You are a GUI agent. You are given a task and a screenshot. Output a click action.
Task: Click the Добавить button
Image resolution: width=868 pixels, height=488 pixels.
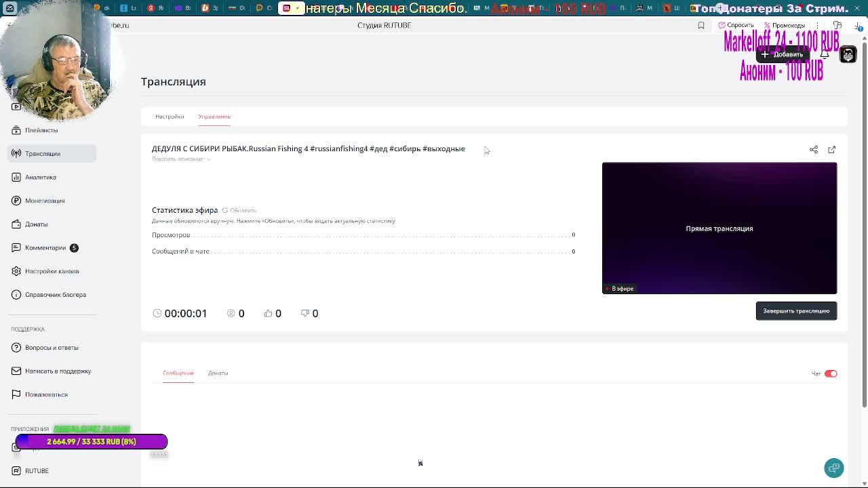click(783, 54)
